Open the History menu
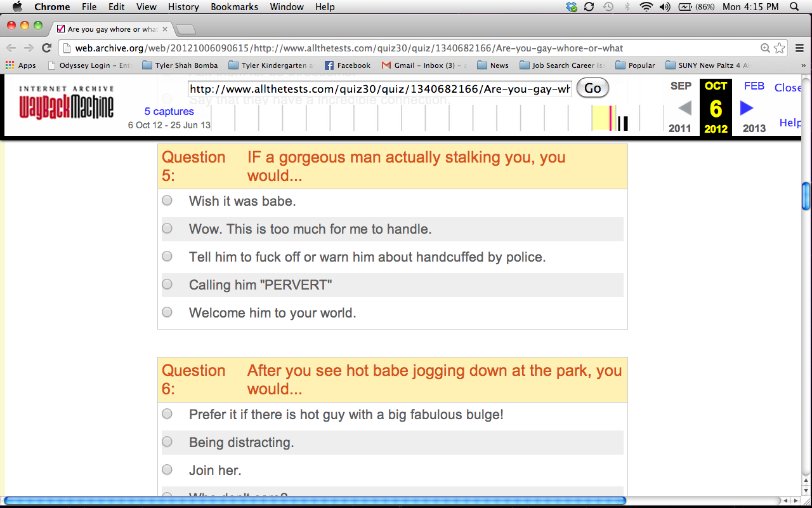Image resolution: width=812 pixels, height=508 pixels. pyautogui.click(x=183, y=7)
